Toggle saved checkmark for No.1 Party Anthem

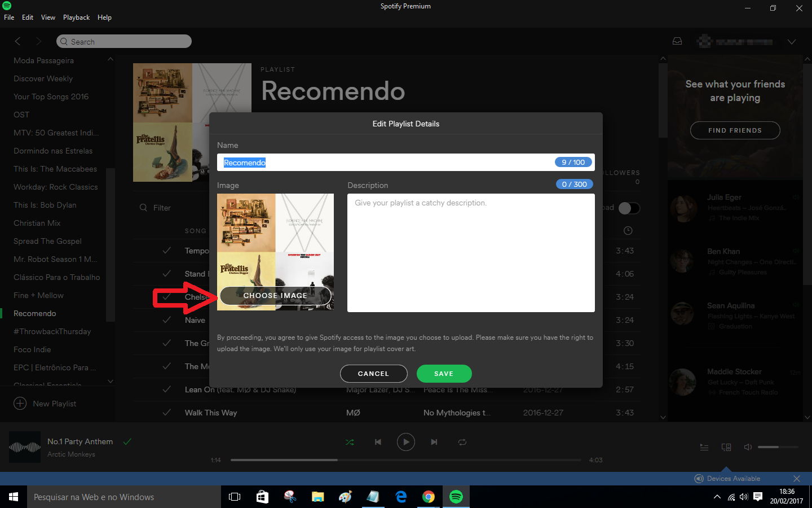tap(127, 441)
